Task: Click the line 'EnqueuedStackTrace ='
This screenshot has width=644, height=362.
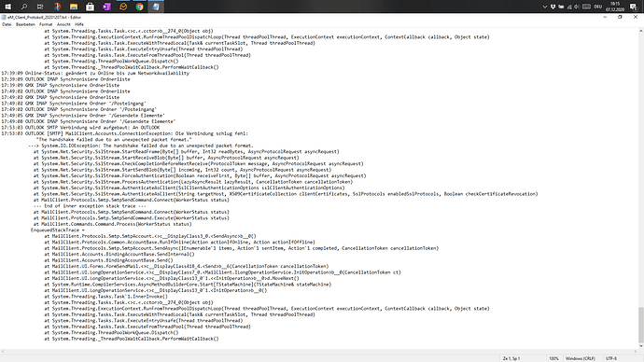Action: tap(58, 230)
